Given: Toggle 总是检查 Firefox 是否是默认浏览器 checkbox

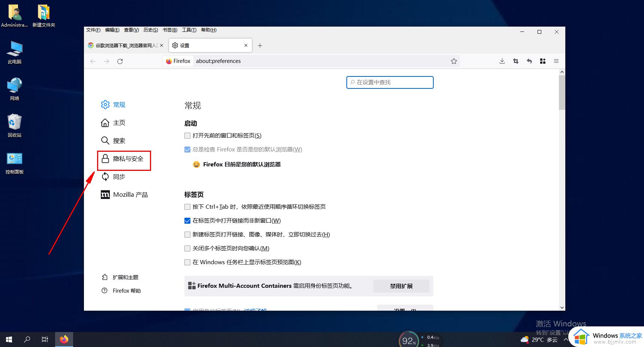Looking at the screenshot, I should [x=187, y=150].
